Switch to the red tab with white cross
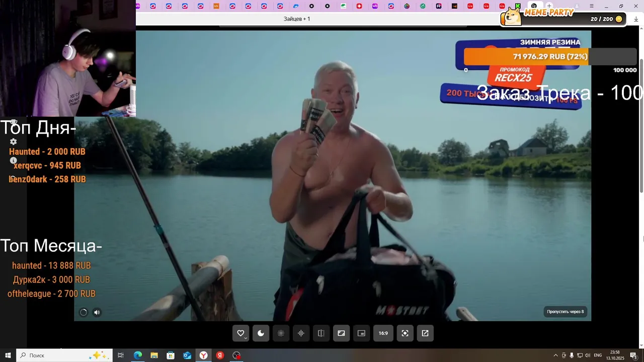Screen dimensions: 644x362 click(x=359, y=6)
